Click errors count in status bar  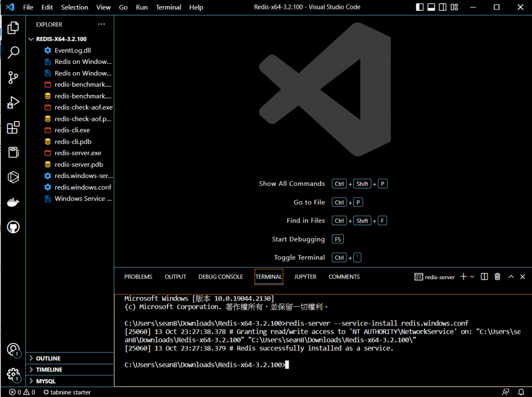click(15, 392)
